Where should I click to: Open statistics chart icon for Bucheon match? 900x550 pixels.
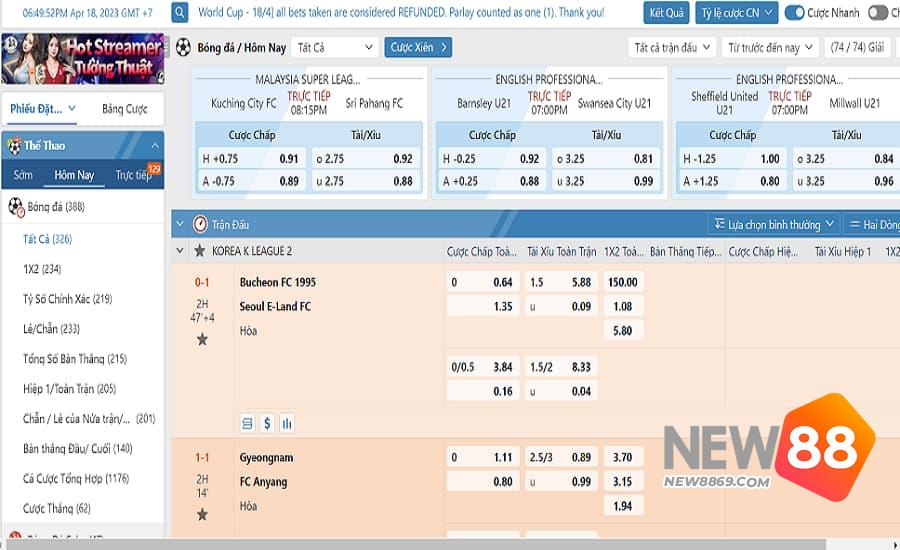tap(287, 424)
